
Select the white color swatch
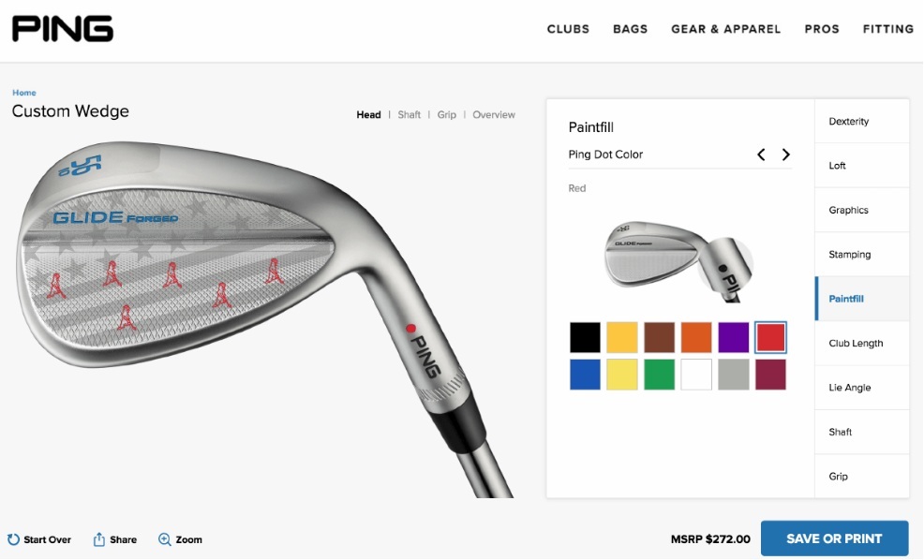point(696,375)
